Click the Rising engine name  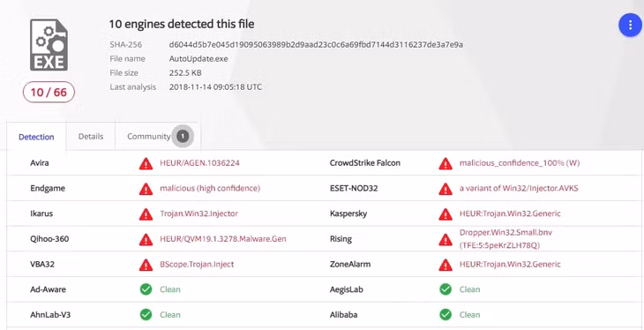coord(341,239)
